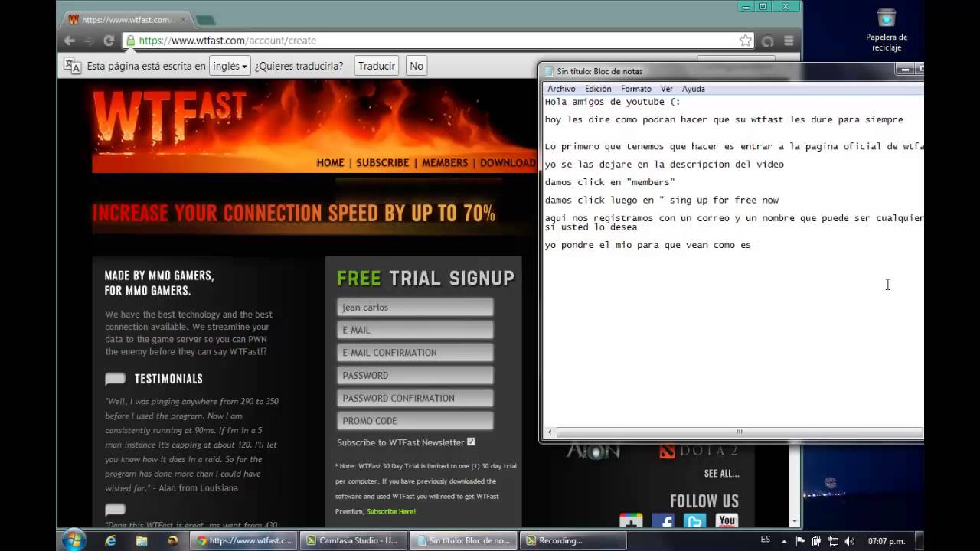
Task: Go to the HOME nav link
Action: [331, 162]
